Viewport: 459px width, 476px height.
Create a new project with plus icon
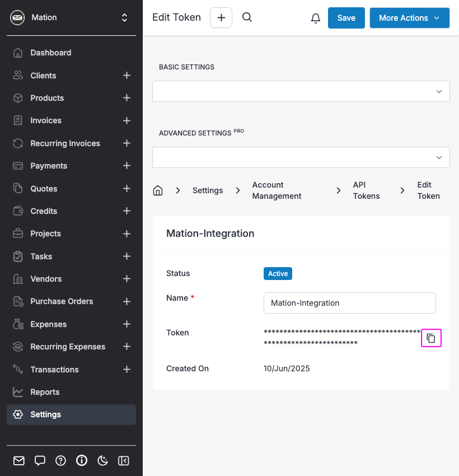[127, 234]
